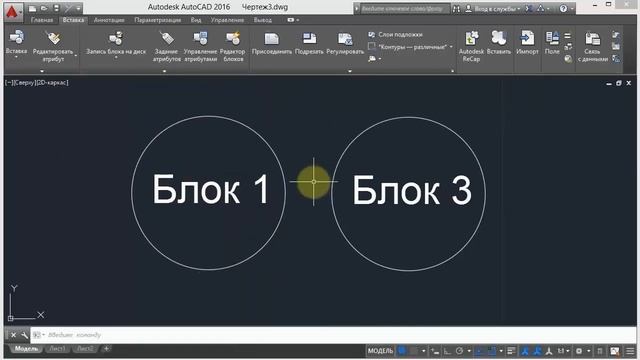Open the Аннотации ribbon tab
This screenshot has width=640, height=360.
point(109,20)
